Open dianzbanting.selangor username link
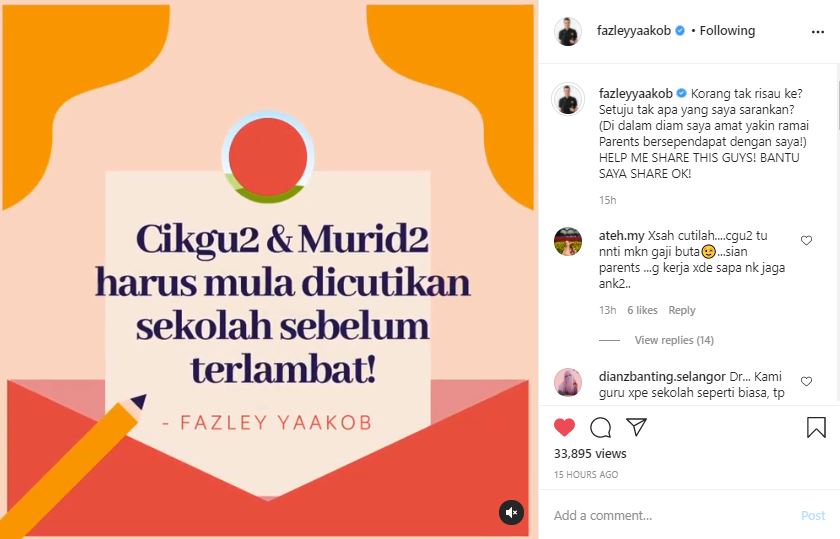This screenshot has width=840, height=539. point(662,377)
